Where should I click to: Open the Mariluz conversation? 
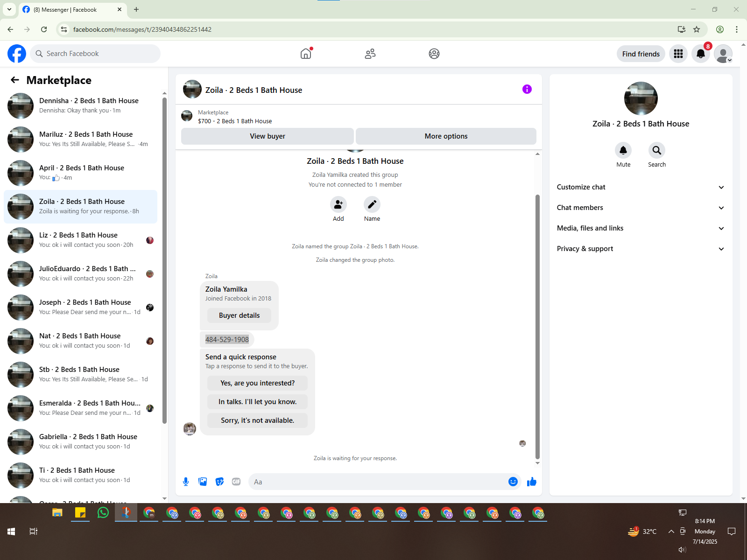[x=80, y=140]
